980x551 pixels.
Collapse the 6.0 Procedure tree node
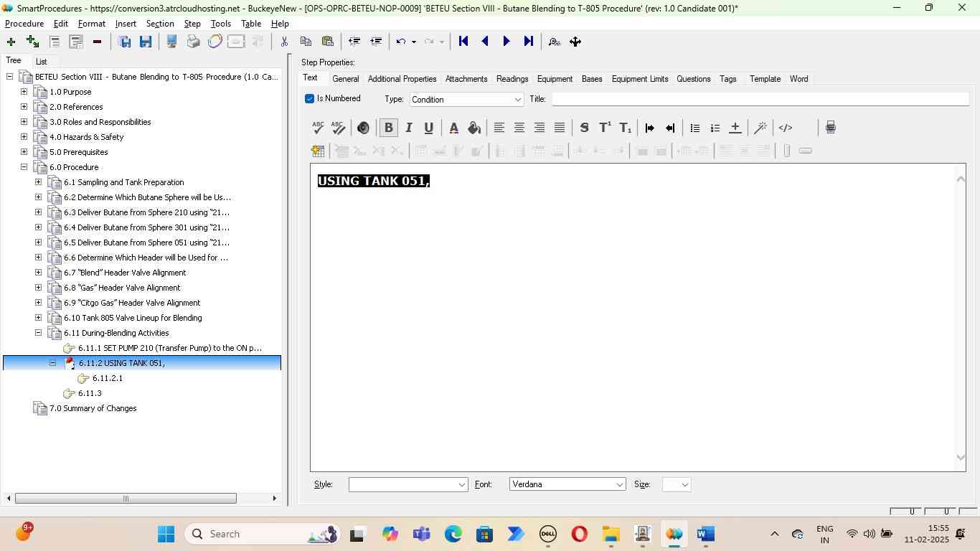coord(24,167)
